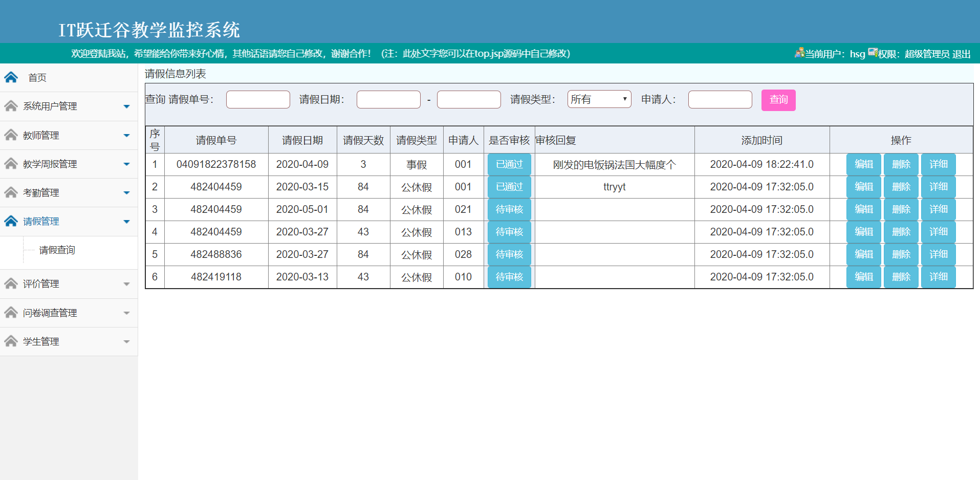Select the 系统用户管理 menu label
This screenshot has width=980, height=480.
click(50, 106)
